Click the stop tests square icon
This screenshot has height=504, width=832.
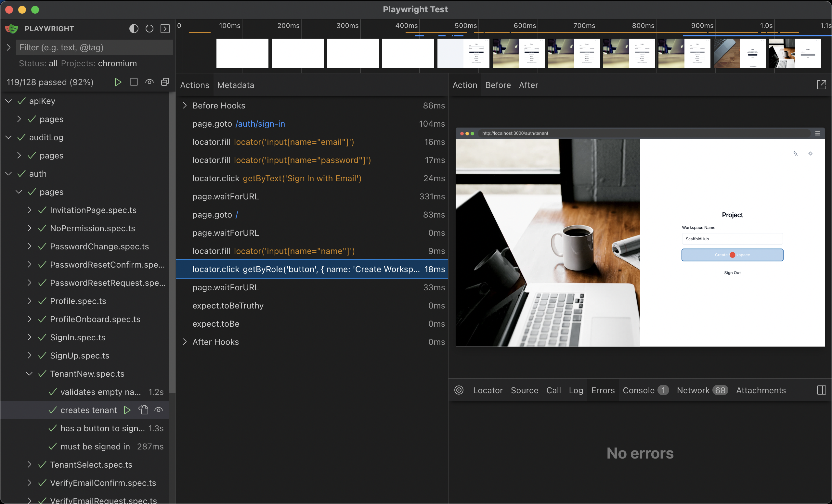point(134,82)
